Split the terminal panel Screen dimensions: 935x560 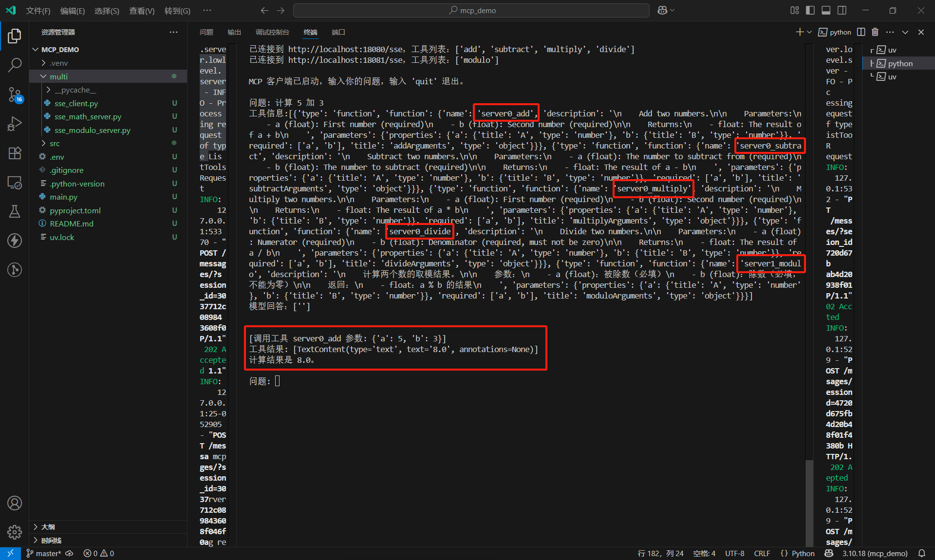861,32
